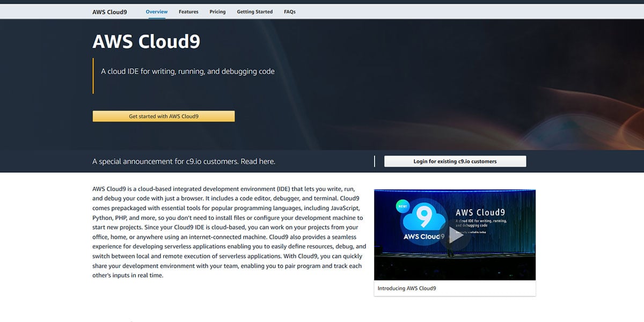Switch to the Features tab
This screenshot has width=644, height=322.
click(188, 12)
